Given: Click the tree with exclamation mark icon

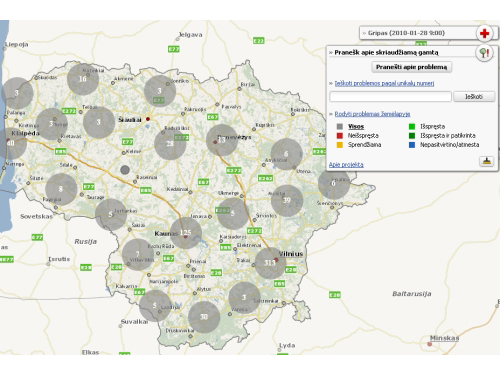Looking at the screenshot, I should coord(484,53).
